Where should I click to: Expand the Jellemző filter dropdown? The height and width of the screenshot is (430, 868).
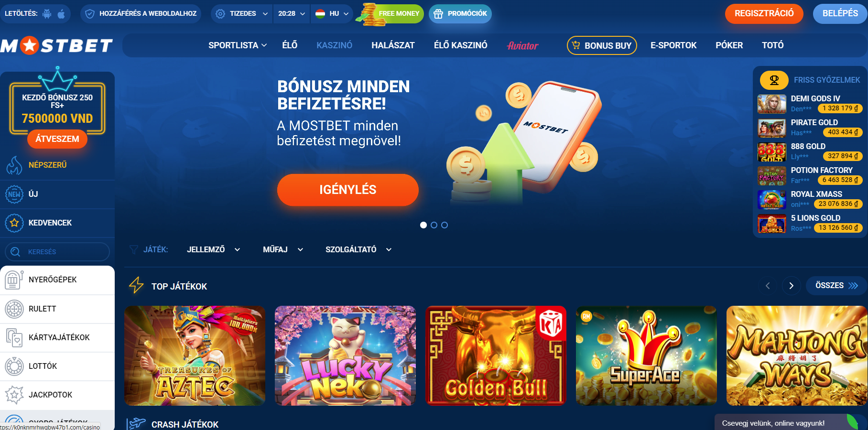click(x=214, y=249)
